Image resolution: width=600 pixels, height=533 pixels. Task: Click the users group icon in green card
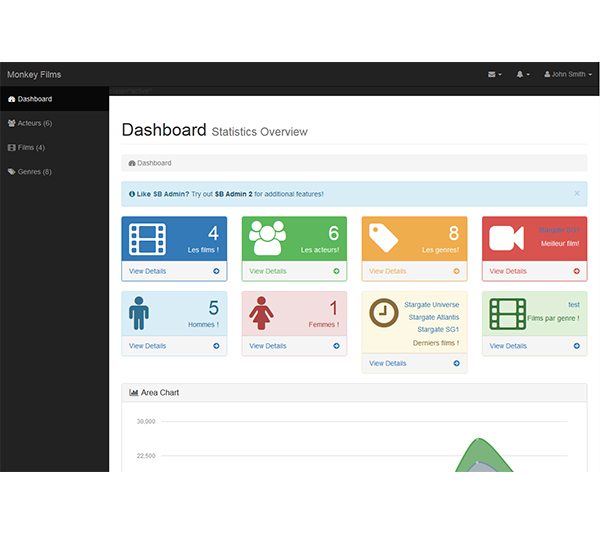click(267, 238)
